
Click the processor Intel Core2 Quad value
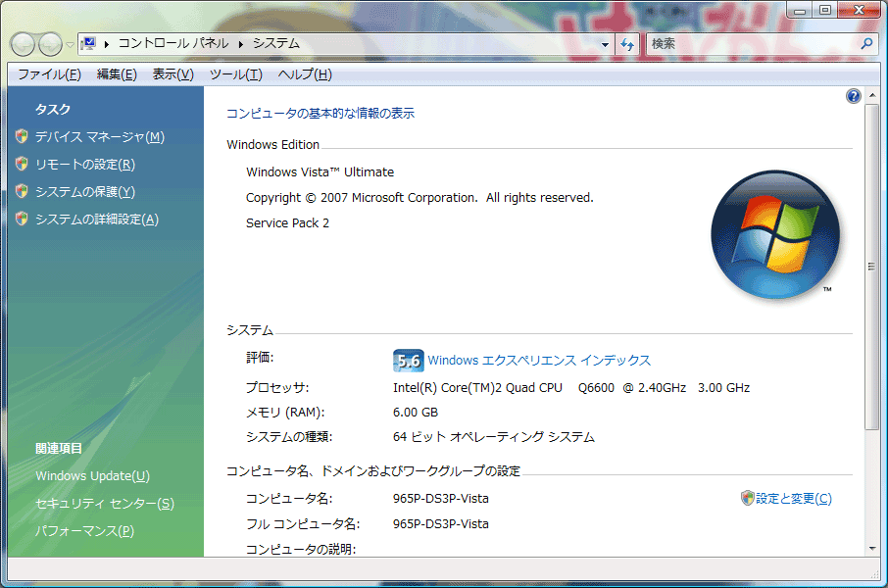571,388
